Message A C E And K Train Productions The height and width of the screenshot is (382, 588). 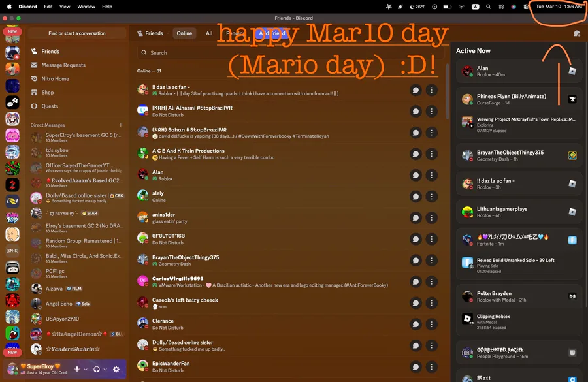click(416, 153)
